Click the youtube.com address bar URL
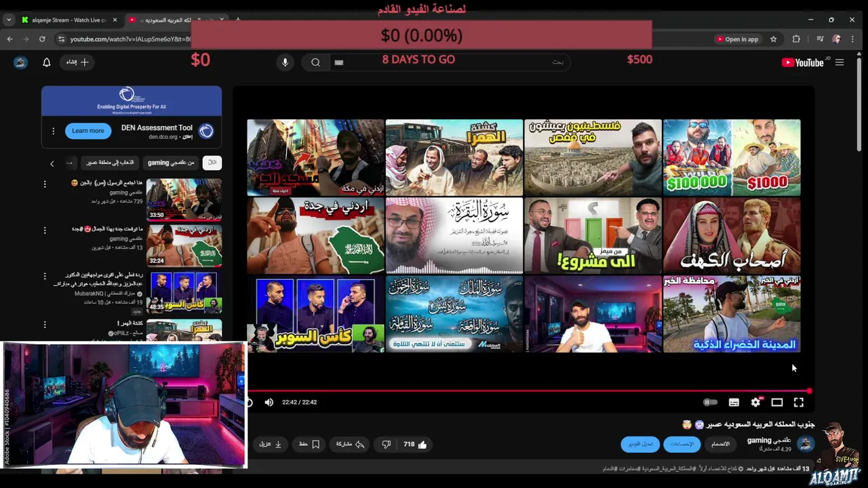The image size is (868, 488). [130, 39]
